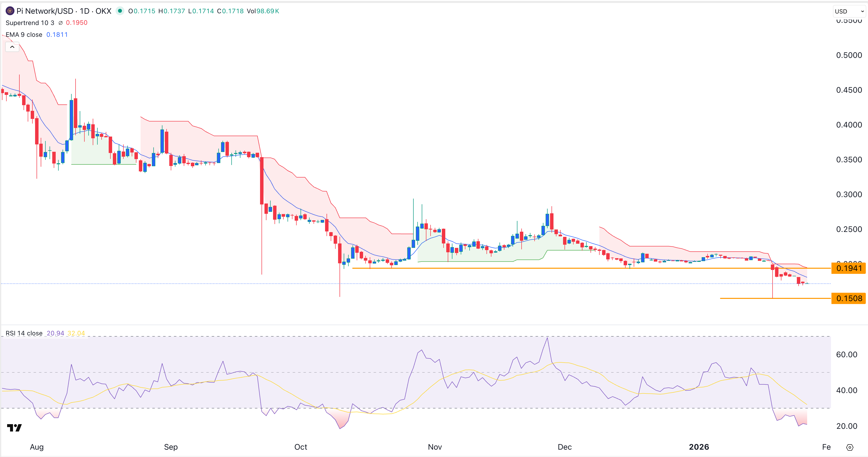Click the EMA 9 close indicator label
This screenshot has width=868, height=457.
pos(24,35)
